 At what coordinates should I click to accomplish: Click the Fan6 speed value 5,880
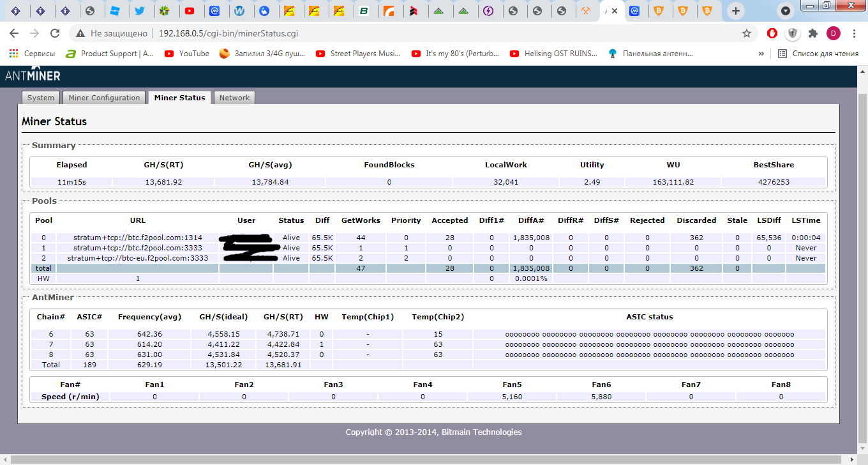coord(601,397)
